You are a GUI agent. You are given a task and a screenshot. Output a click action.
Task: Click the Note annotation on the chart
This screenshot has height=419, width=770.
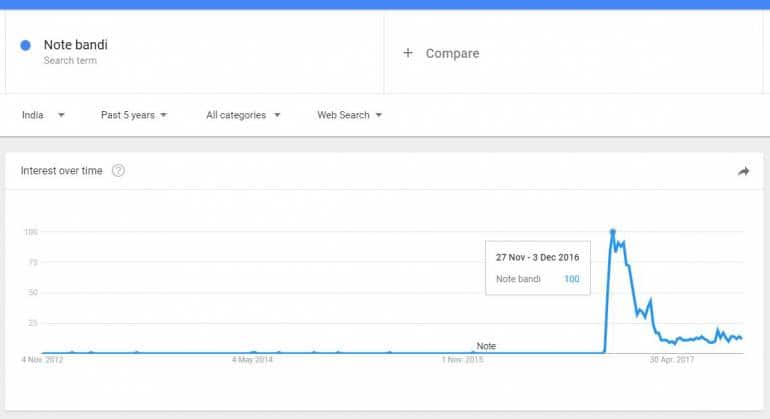pos(486,346)
